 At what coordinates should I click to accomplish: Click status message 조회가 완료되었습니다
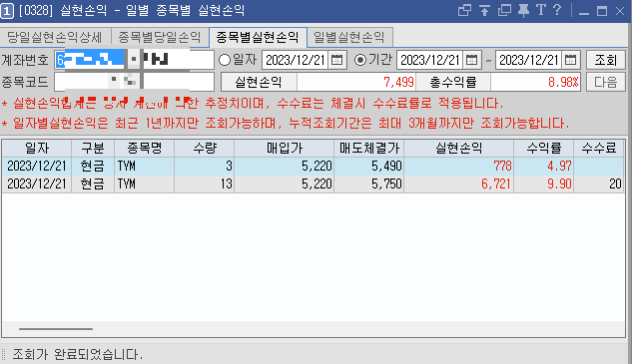[77, 354]
